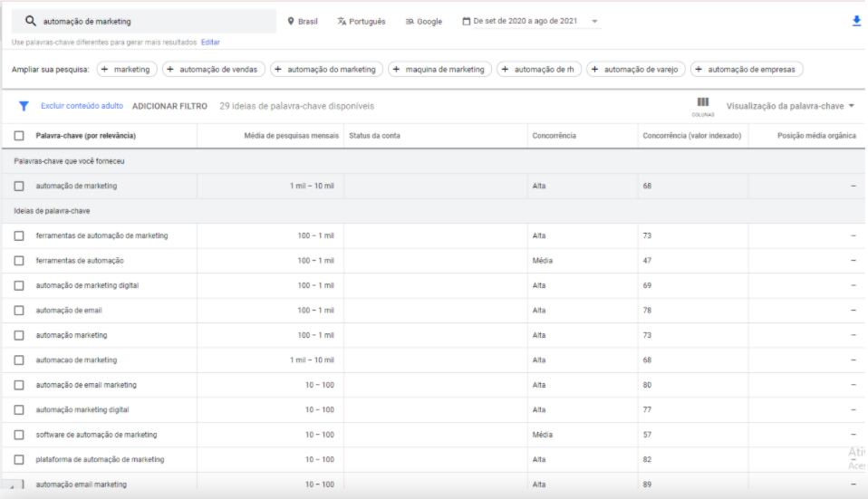The width and height of the screenshot is (868, 499).
Task: Check 'software de automação de marketing' checkbox
Action: pyautogui.click(x=19, y=435)
